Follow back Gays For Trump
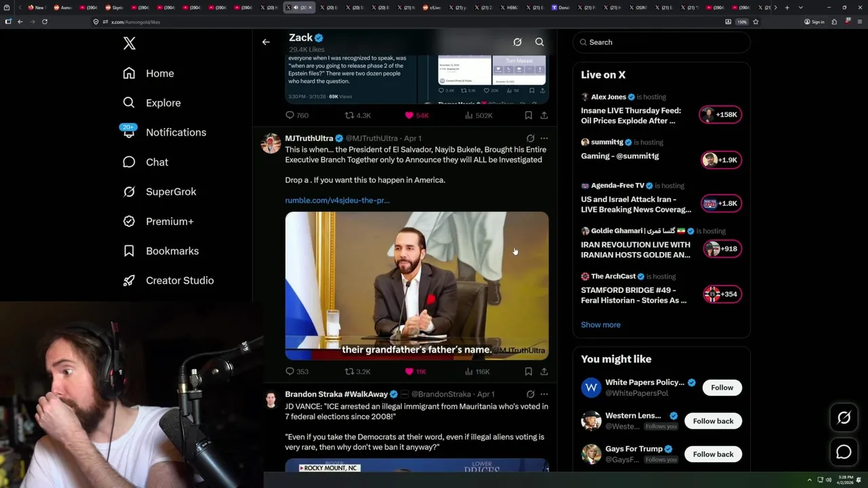 pos(713,454)
